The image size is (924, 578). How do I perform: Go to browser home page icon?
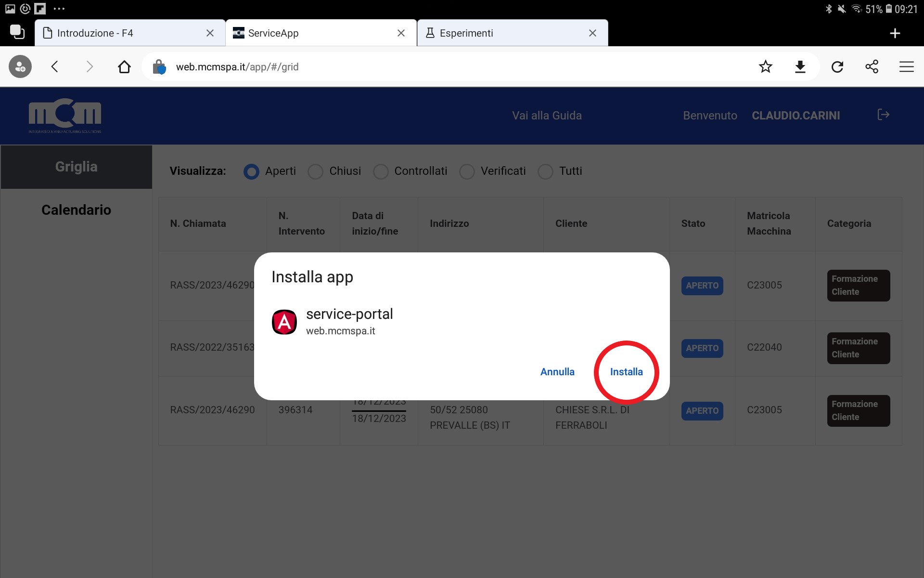point(124,67)
